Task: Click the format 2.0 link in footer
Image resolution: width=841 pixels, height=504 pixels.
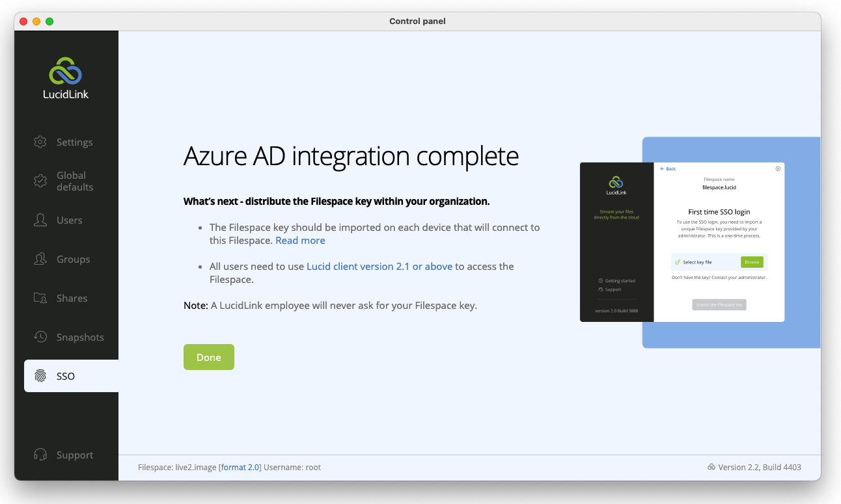Action: coord(240,467)
